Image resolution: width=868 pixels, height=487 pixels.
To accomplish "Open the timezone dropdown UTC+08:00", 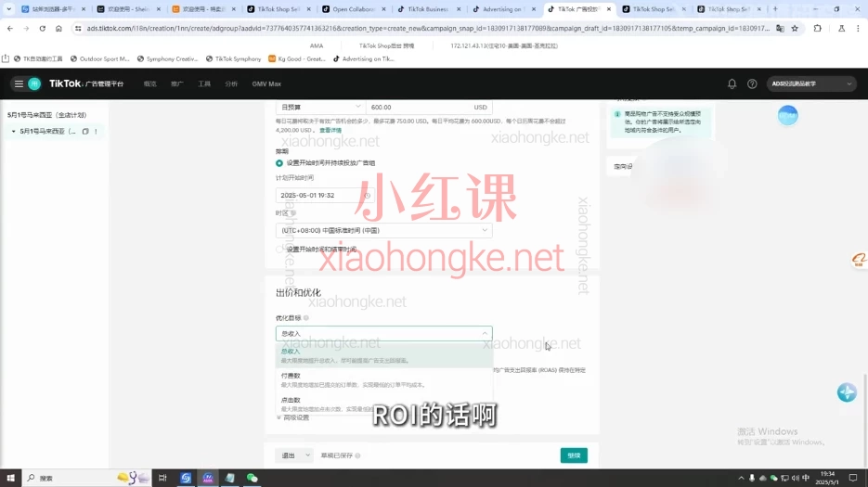I will (383, 230).
